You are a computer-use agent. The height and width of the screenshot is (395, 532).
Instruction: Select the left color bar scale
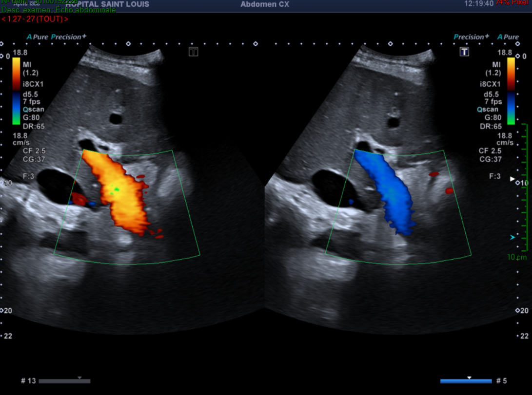tap(16, 90)
